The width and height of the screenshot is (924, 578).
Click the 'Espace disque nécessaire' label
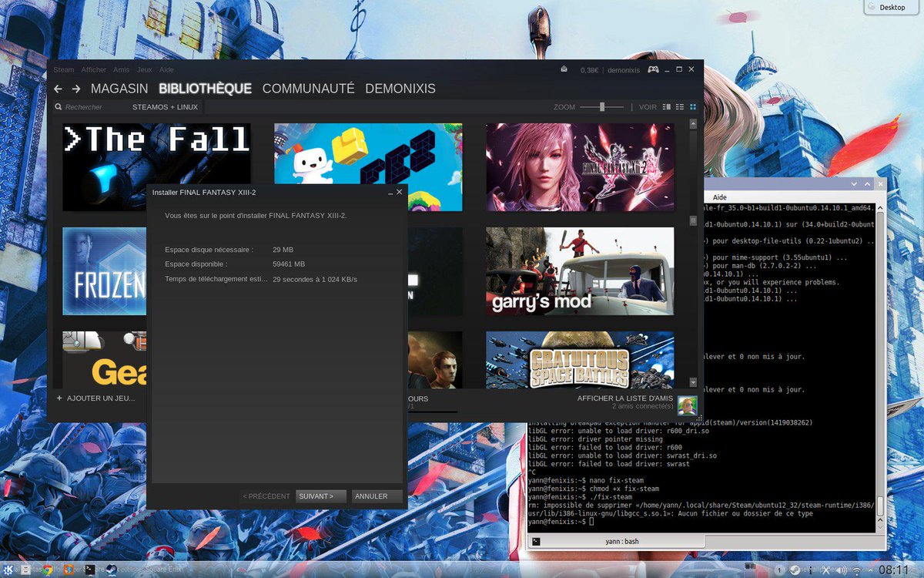(209, 250)
